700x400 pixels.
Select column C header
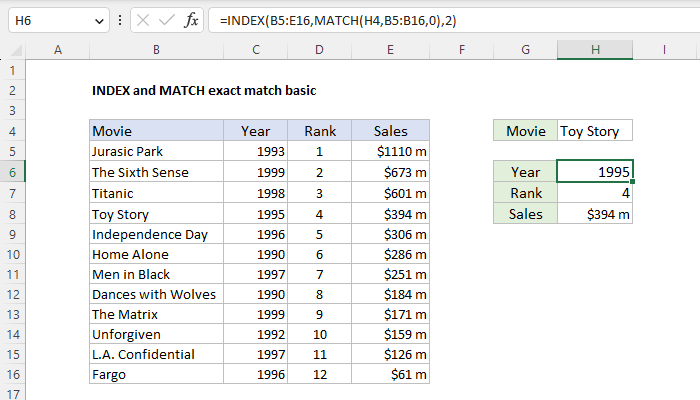tap(255, 50)
